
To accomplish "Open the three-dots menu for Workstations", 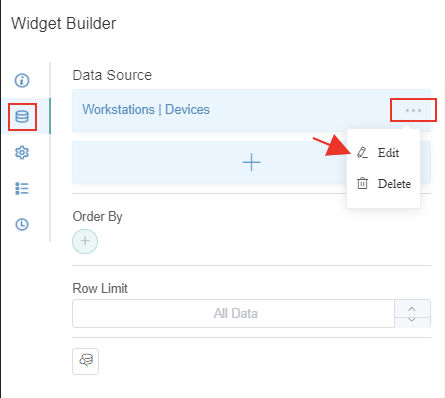I will 413,110.
